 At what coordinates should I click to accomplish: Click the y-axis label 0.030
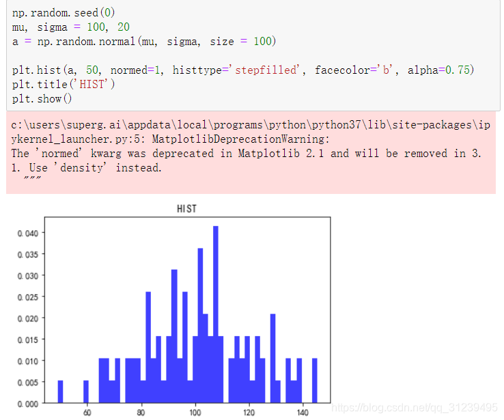27,276
